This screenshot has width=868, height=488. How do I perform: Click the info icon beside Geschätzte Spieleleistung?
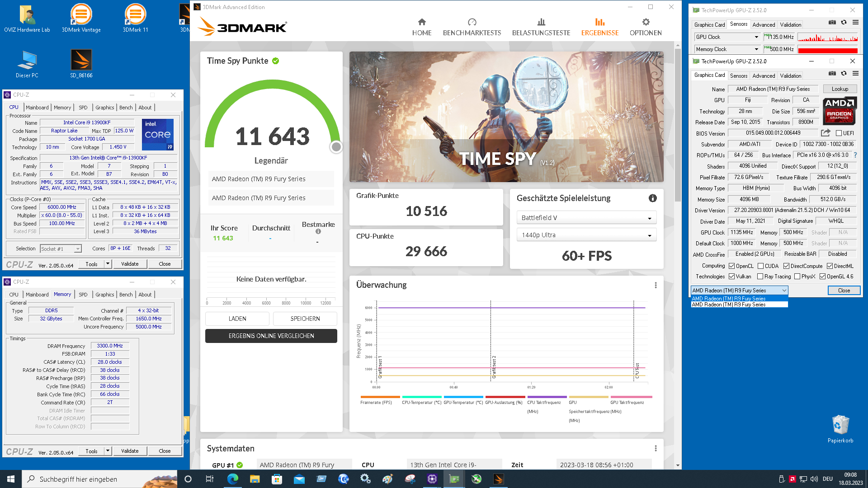pyautogui.click(x=652, y=198)
